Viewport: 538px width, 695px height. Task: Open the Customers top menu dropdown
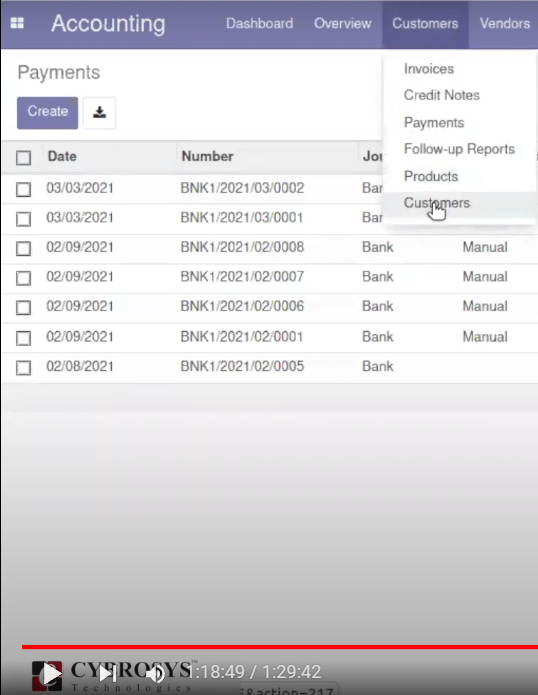pyautogui.click(x=425, y=23)
